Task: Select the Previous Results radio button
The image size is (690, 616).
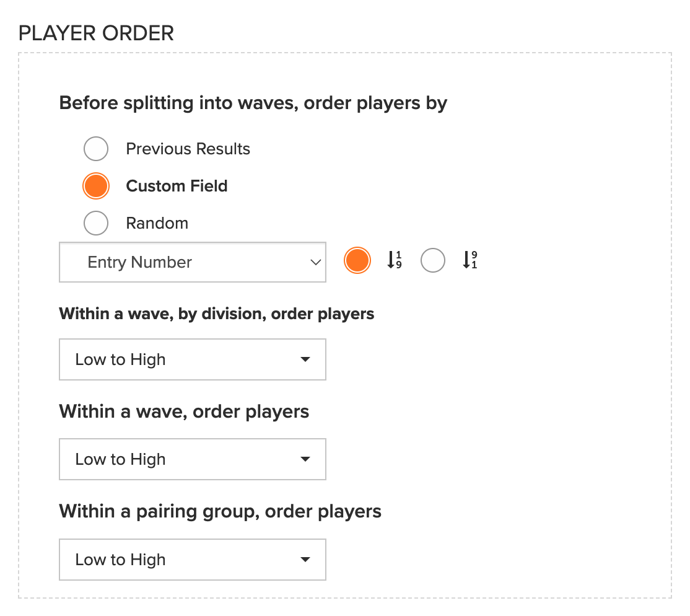Action: click(x=96, y=149)
